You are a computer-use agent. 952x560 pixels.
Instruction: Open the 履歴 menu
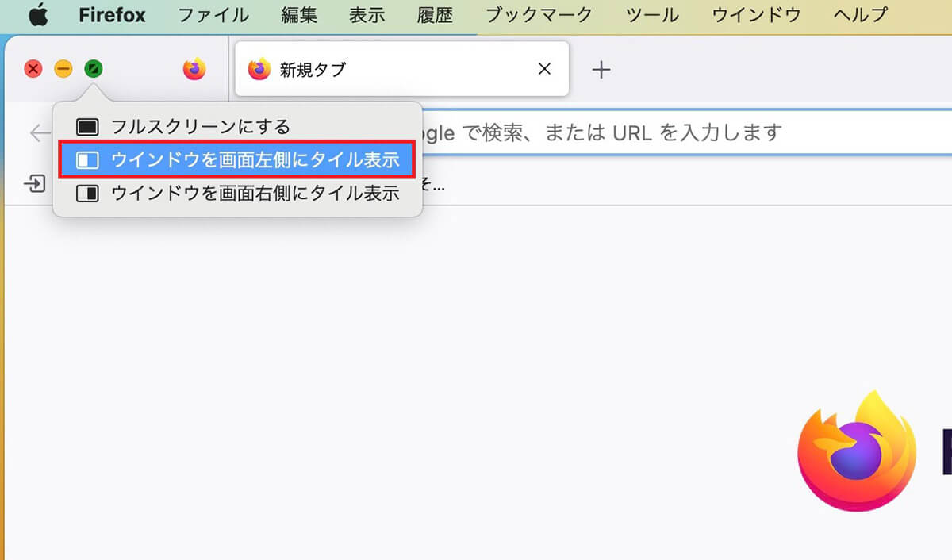pos(435,15)
